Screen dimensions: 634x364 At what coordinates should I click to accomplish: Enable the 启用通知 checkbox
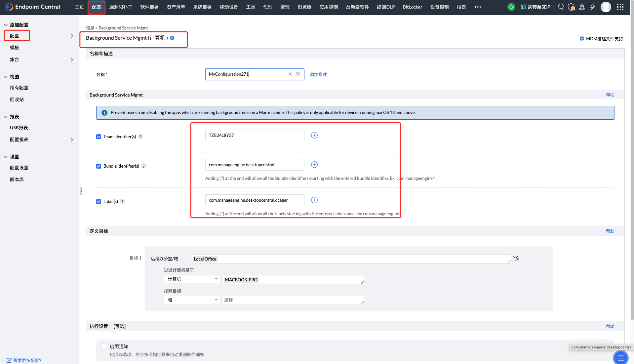pyautogui.click(x=104, y=346)
